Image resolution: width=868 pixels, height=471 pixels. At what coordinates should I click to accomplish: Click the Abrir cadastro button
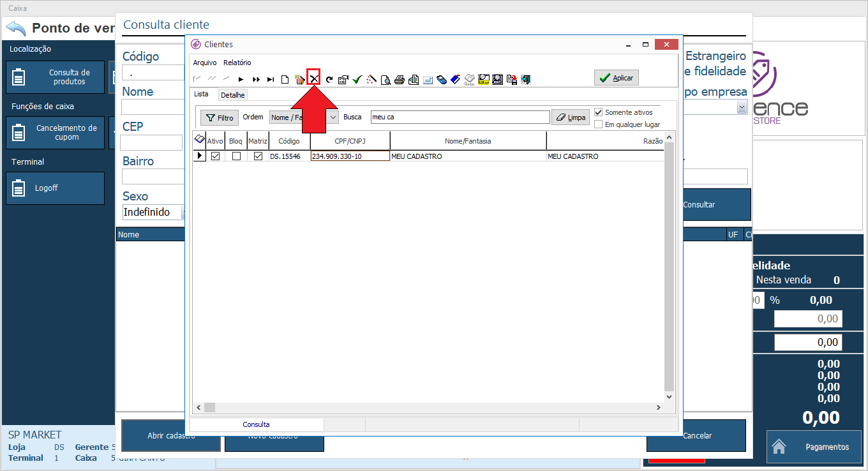(171, 436)
